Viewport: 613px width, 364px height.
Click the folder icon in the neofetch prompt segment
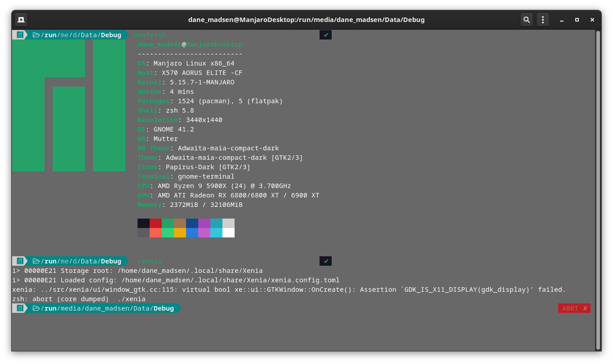coord(37,35)
